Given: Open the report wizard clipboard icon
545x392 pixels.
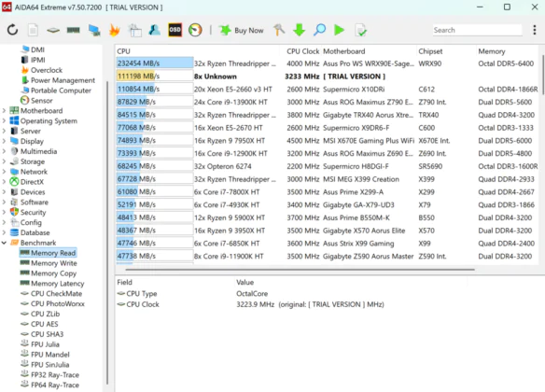Looking at the screenshot, I should tap(135, 30).
